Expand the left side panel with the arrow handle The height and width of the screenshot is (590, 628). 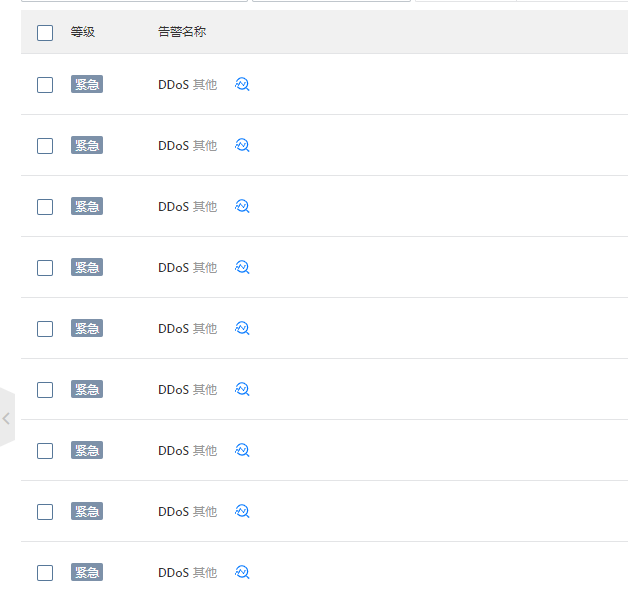pos(6,418)
